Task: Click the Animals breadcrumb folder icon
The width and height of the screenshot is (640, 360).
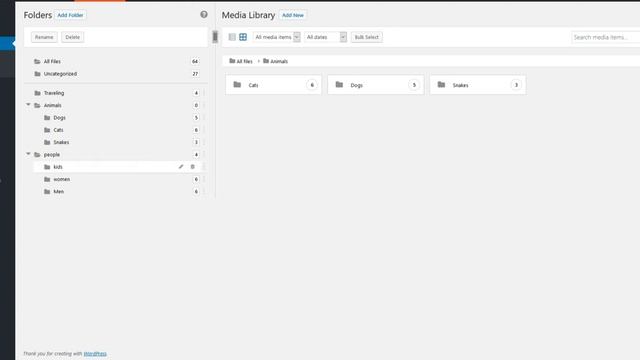Action: (x=266, y=61)
